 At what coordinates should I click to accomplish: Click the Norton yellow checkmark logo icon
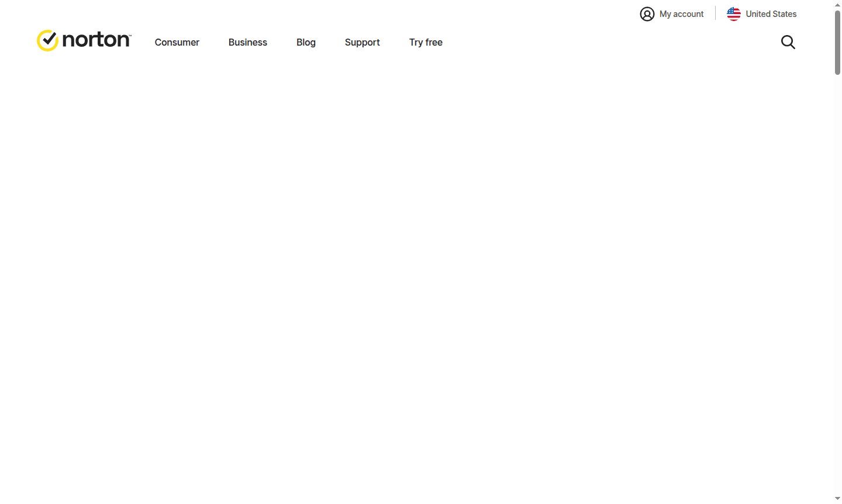coord(47,41)
